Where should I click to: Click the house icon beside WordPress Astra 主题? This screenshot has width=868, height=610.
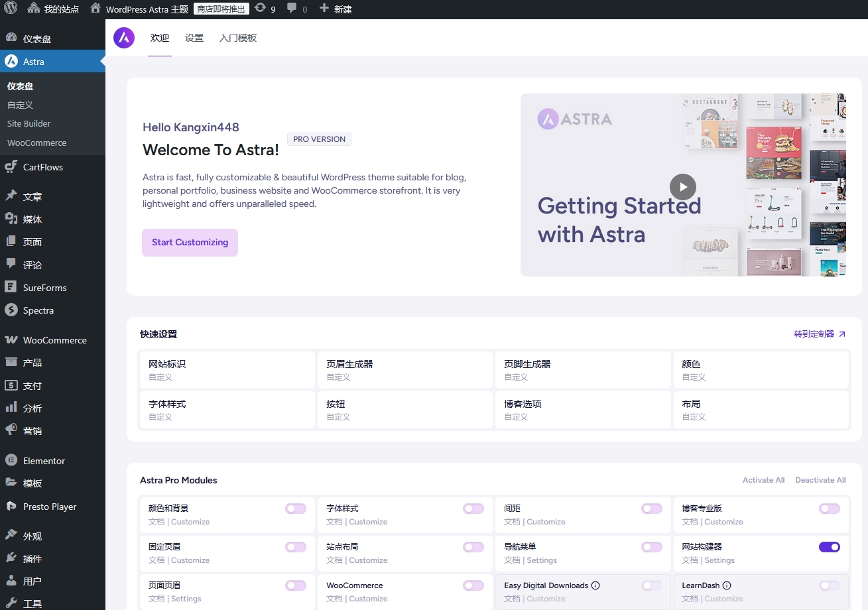(95, 9)
